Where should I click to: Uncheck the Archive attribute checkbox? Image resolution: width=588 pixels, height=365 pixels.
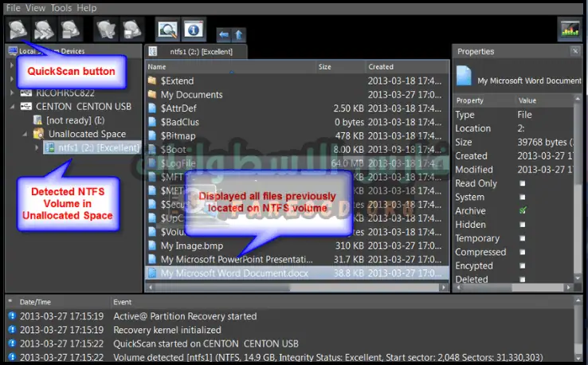pyautogui.click(x=523, y=211)
